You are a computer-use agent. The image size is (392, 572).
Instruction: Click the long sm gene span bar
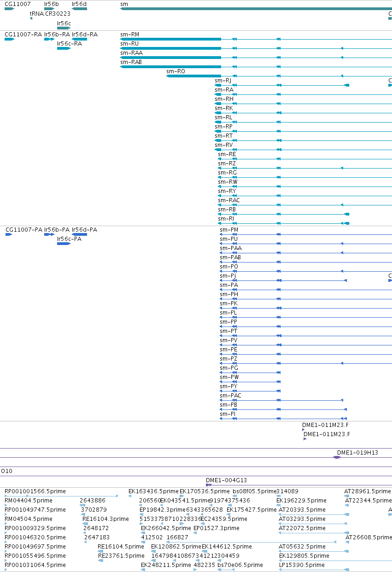point(256,9)
